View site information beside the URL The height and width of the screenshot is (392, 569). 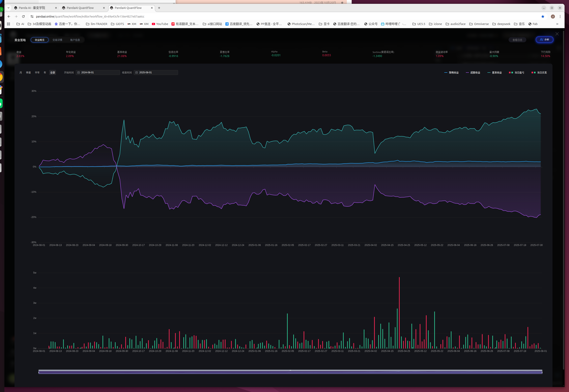tap(32, 17)
